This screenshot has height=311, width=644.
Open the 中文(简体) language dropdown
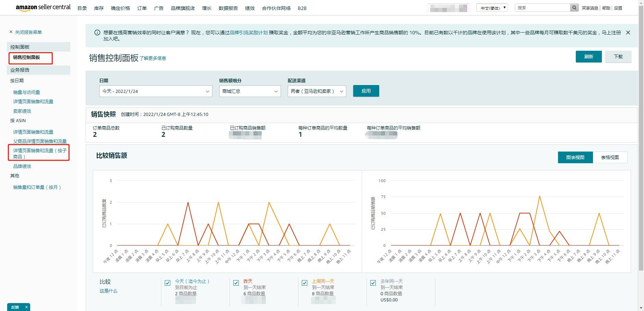(x=492, y=8)
